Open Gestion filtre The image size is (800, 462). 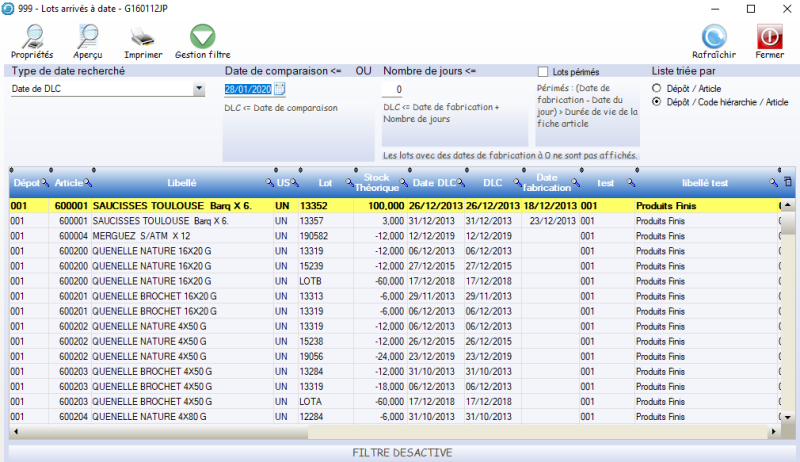203,40
